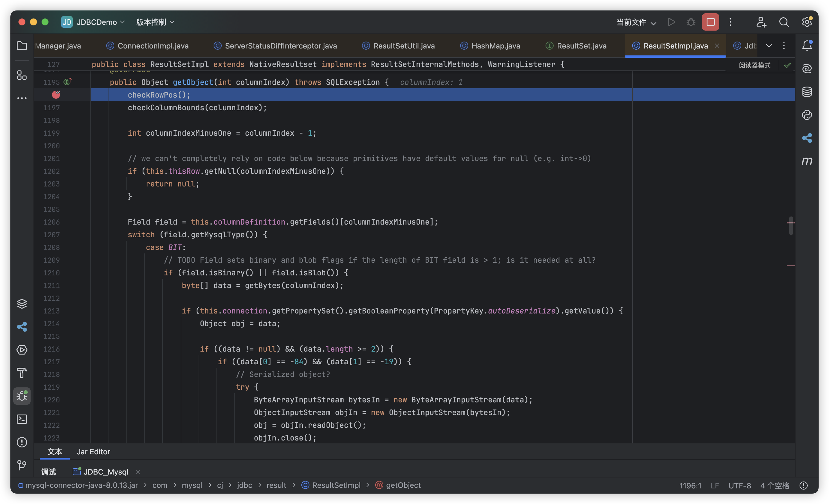The image size is (829, 504).
Task: Click the Run button in toolbar
Action: (671, 22)
